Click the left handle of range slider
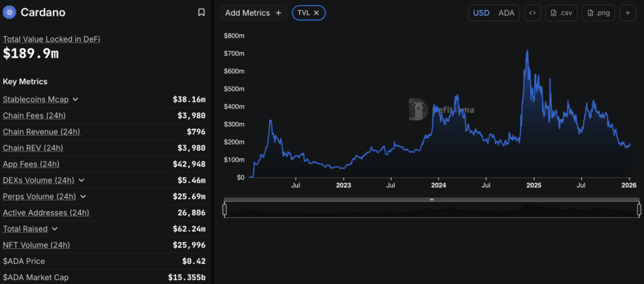The height and width of the screenshot is (284, 644). [225, 210]
